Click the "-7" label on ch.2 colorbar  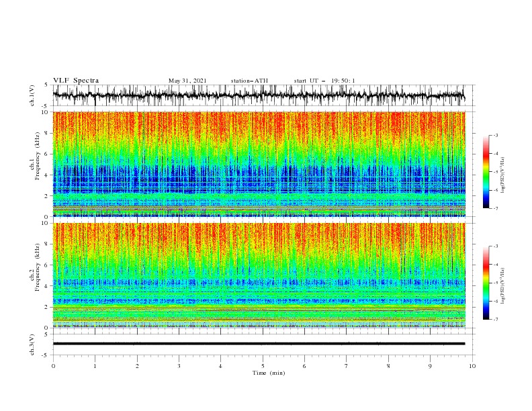pyautogui.click(x=496, y=320)
